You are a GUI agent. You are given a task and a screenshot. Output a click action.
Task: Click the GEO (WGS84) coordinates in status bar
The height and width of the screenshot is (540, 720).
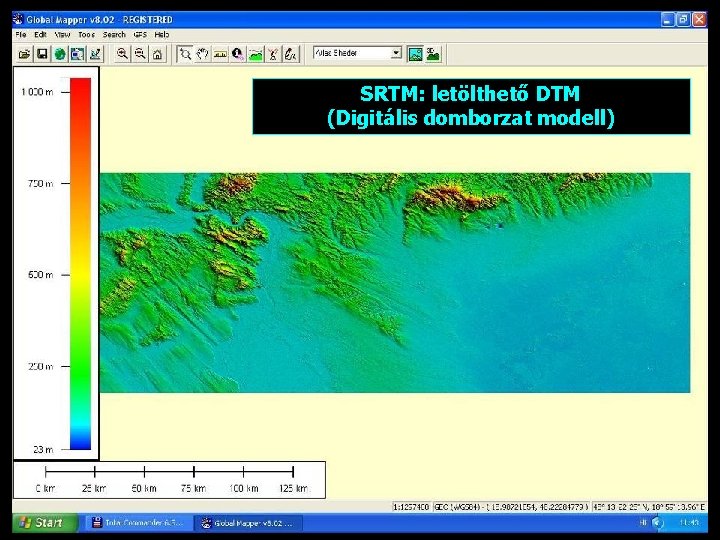click(511, 507)
